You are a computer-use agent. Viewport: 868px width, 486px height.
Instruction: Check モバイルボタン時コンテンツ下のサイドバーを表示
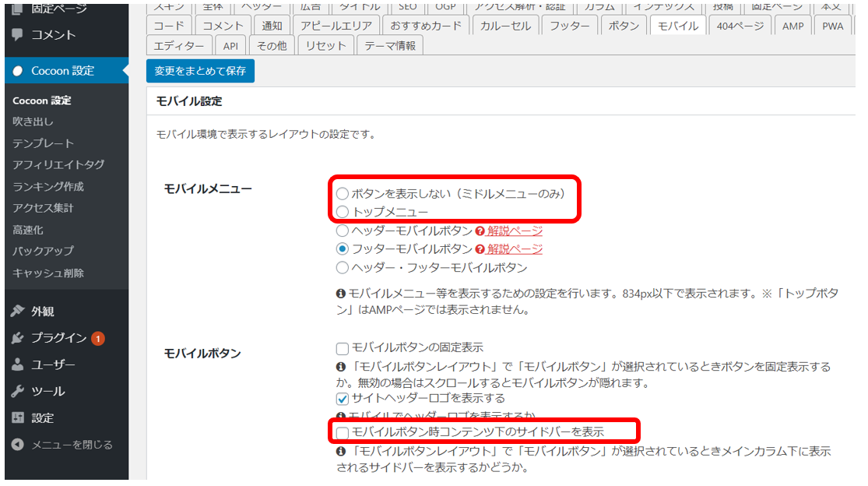(342, 432)
